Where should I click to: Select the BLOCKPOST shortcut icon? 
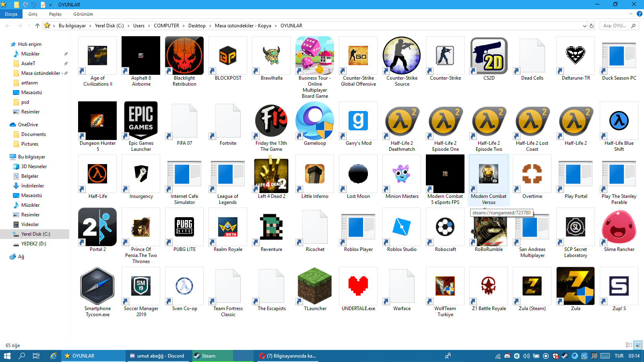point(228,56)
